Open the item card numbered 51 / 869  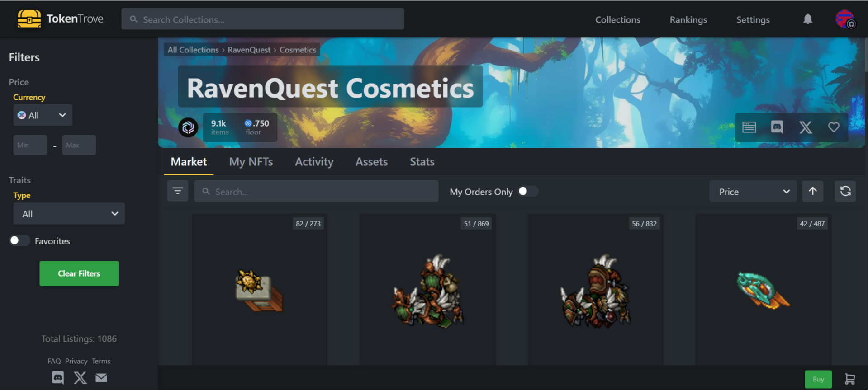427,290
